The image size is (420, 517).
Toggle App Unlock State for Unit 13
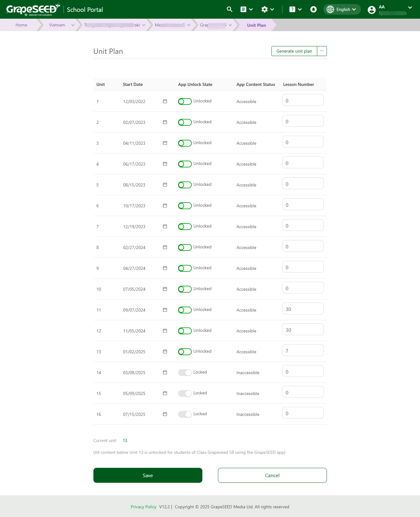pos(185,352)
